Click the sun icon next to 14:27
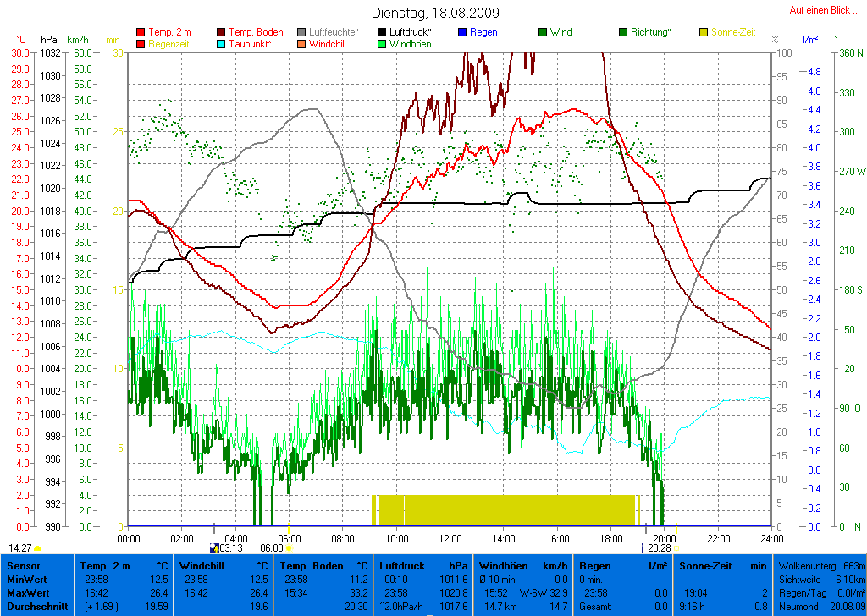Image resolution: width=867 pixels, height=616 pixels. (x=37, y=548)
